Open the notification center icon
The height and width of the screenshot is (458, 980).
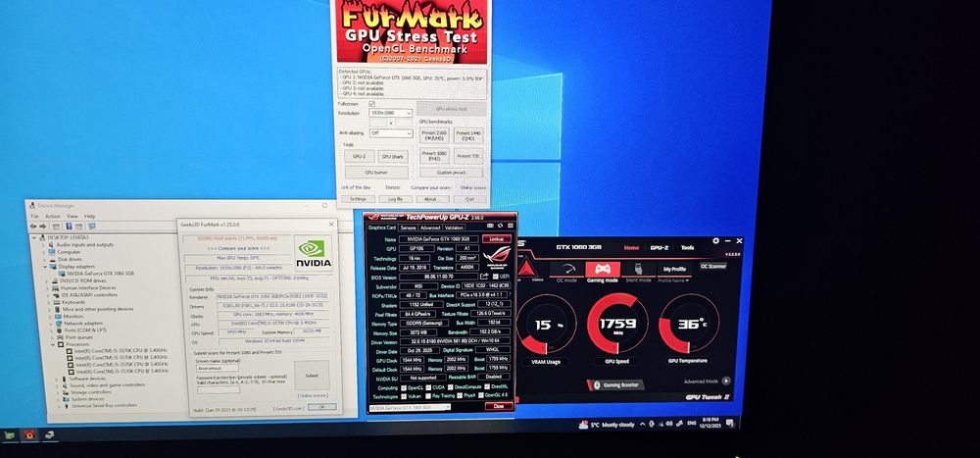[730, 423]
